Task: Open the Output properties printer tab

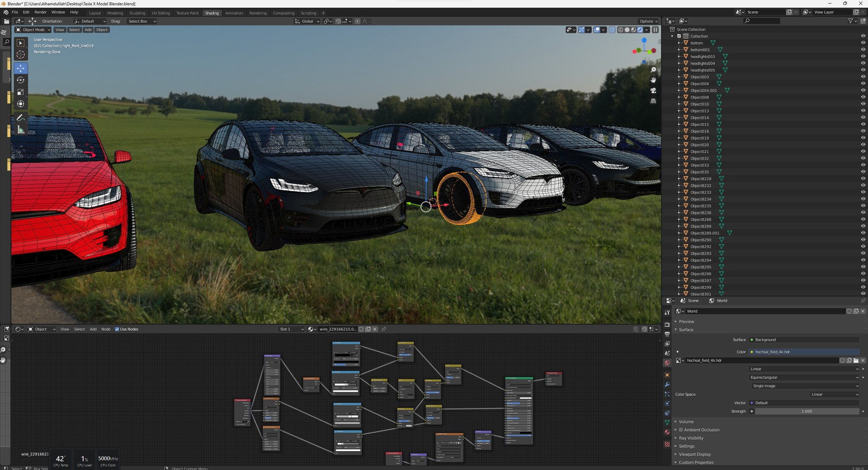Action: (667, 334)
